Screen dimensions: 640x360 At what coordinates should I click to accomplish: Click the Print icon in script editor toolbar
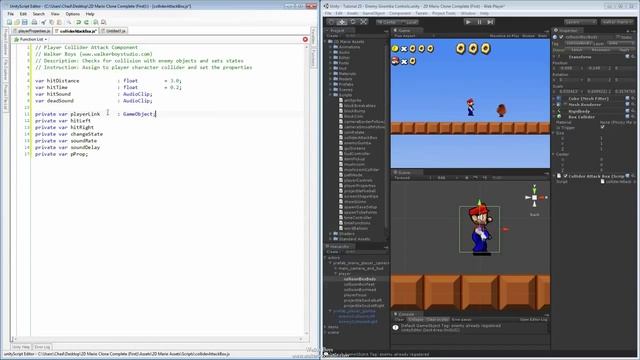tap(34, 22)
